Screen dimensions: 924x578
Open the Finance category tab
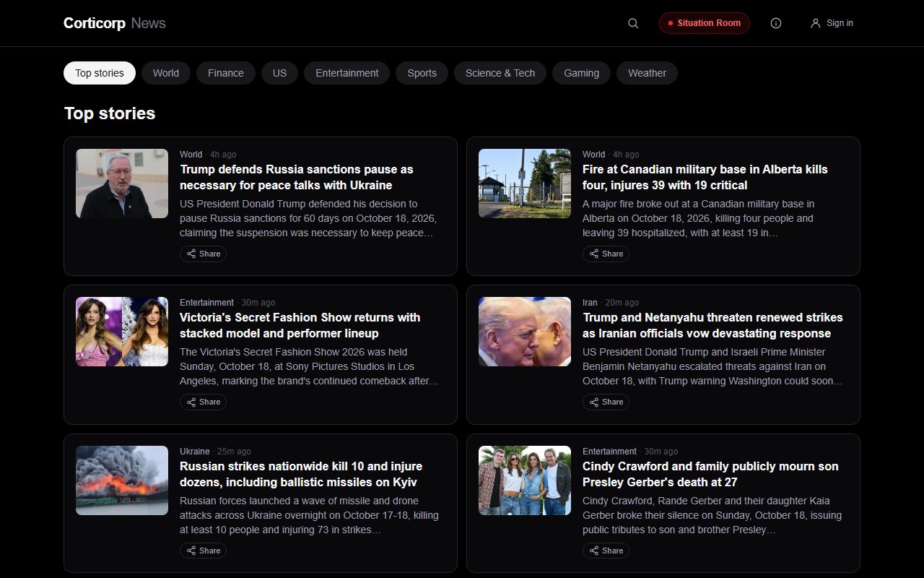pyautogui.click(x=226, y=73)
